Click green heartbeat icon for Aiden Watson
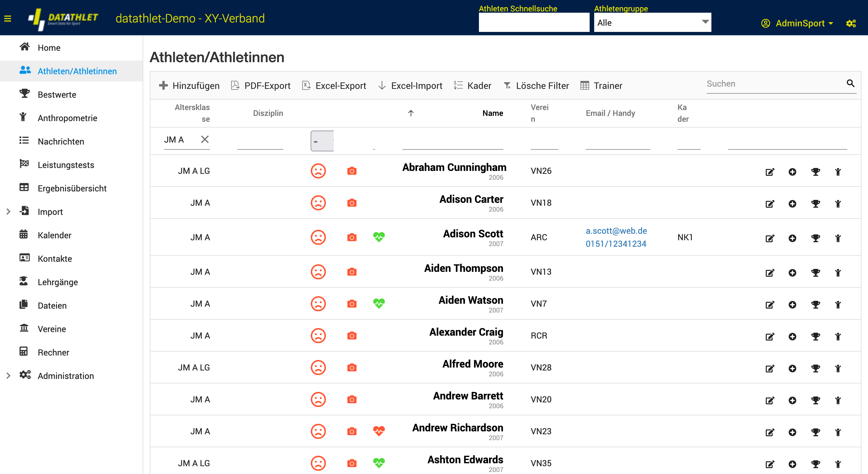 point(379,303)
